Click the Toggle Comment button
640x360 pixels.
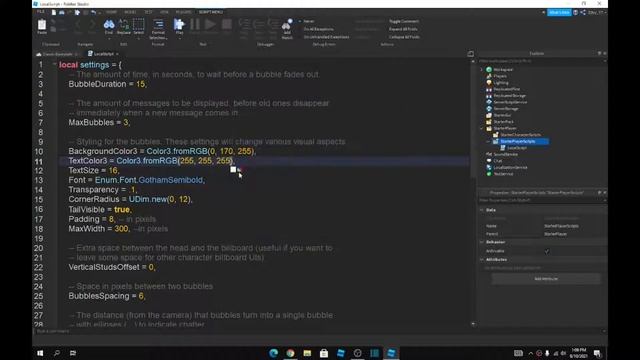point(404,21)
